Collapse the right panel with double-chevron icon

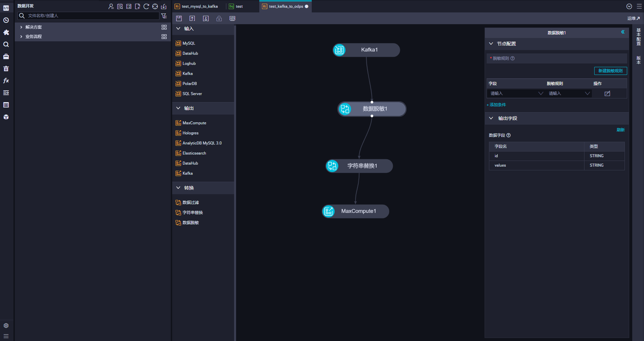point(623,32)
